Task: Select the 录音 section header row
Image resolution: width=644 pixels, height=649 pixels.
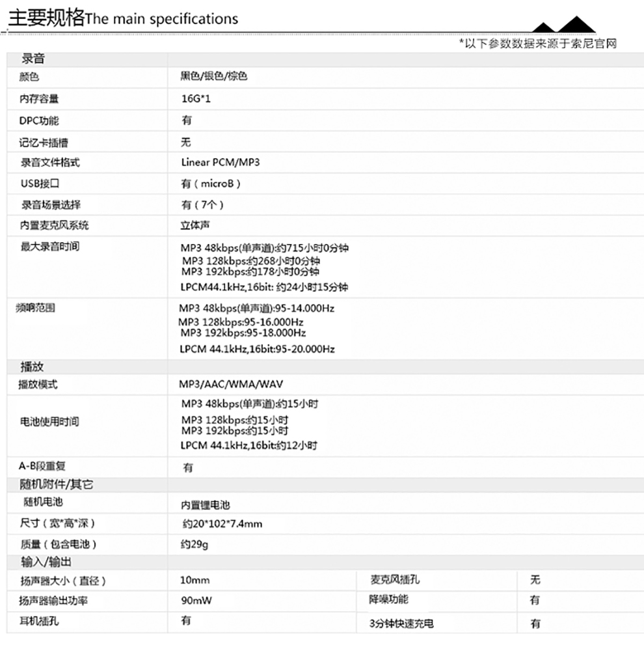Action: pyautogui.click(x=33, y=59)
